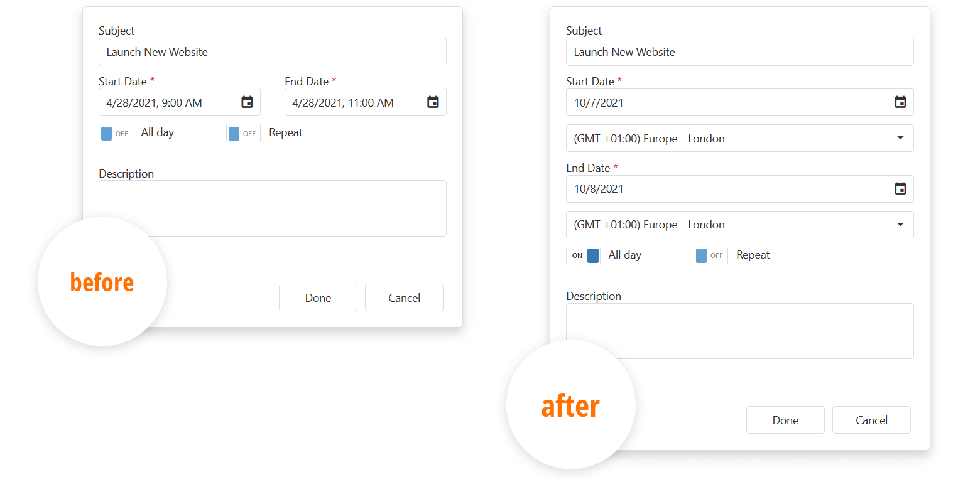
Task: Focus the Description text area in after form
Action: coord(739,329)
